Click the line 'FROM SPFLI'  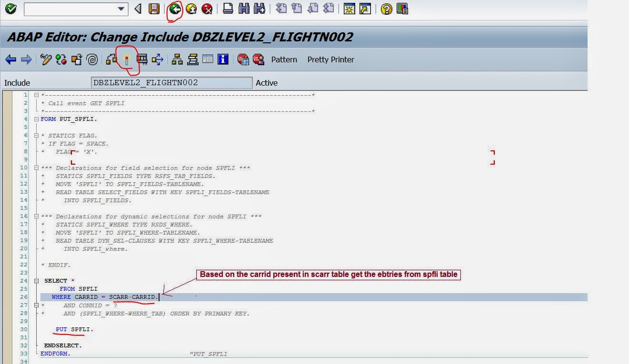pyautogui.click(x=79, y=289)
